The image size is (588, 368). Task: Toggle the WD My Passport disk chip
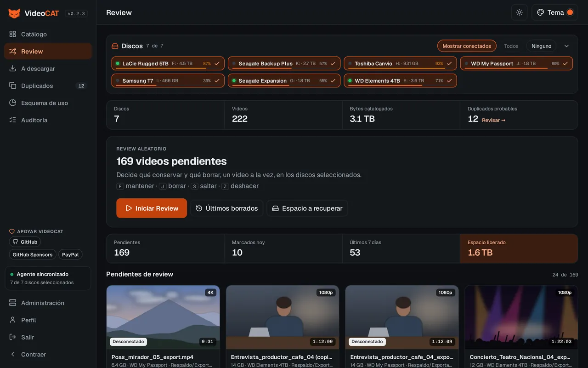click(516, 63)
